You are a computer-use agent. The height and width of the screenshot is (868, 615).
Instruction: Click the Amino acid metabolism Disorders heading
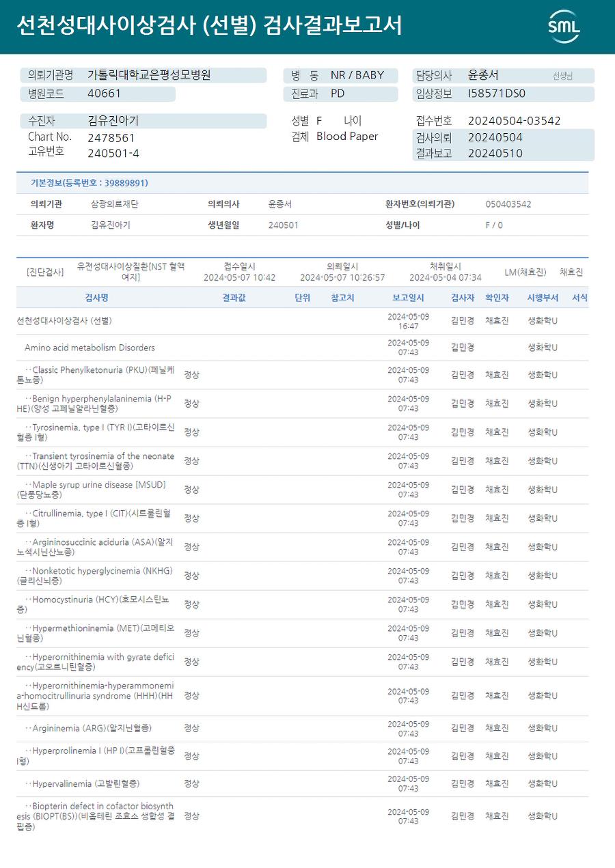[x=90, y=348]
